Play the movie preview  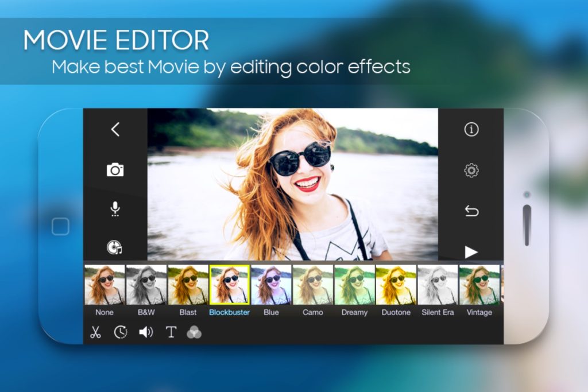point(470,251)
